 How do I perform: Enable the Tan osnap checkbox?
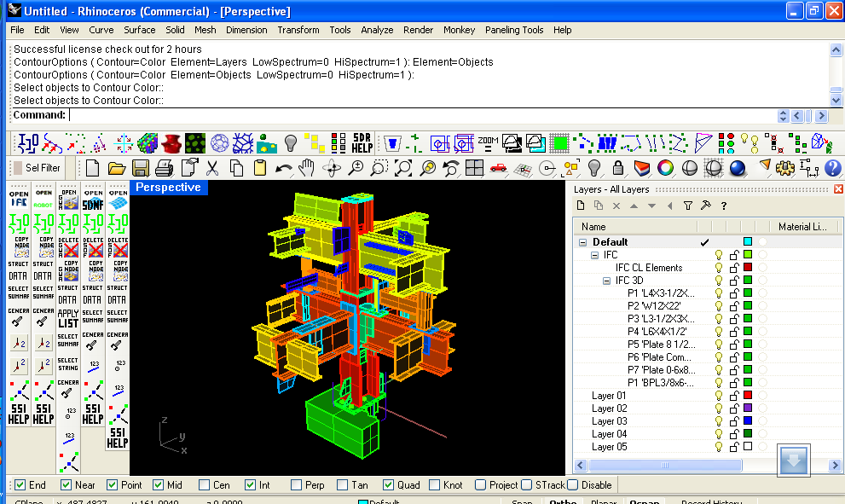342,484
